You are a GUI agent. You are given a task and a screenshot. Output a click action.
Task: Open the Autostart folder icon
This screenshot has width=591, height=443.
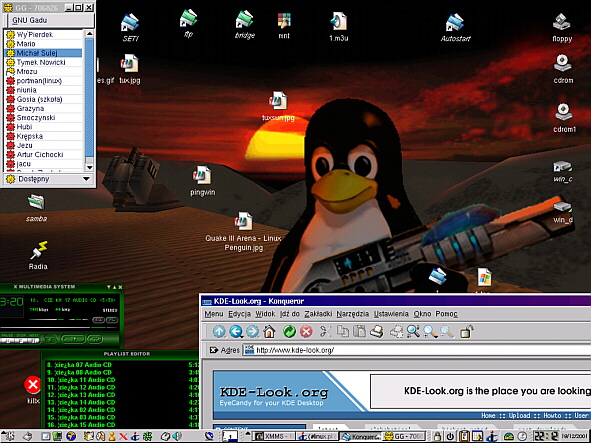[455, 27]
